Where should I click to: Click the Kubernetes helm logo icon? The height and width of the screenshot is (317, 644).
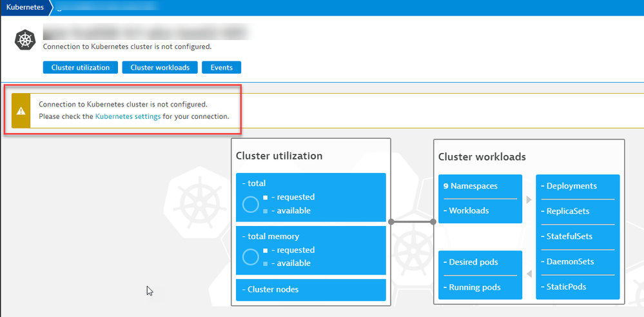pos(26,40)
